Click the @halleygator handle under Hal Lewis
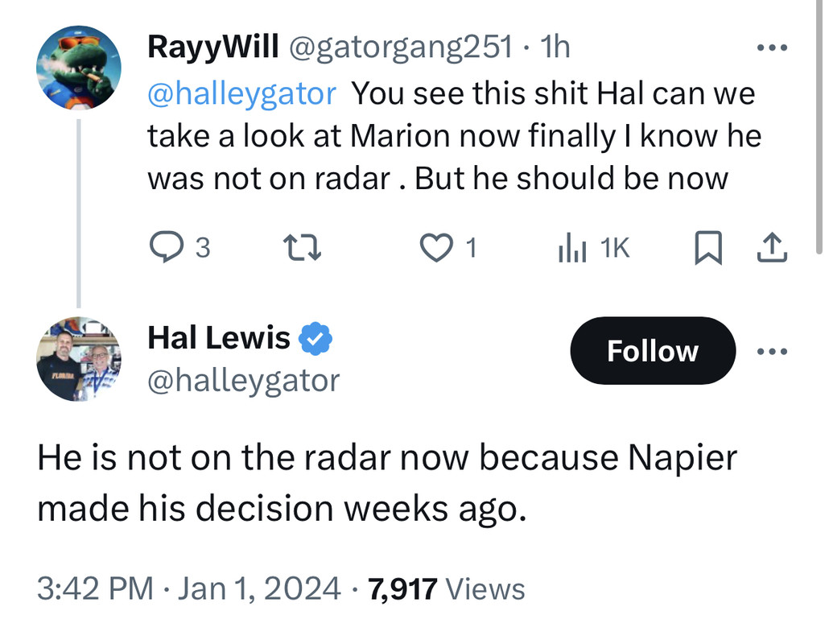The image size is (829, 644). tap(243, 379)
